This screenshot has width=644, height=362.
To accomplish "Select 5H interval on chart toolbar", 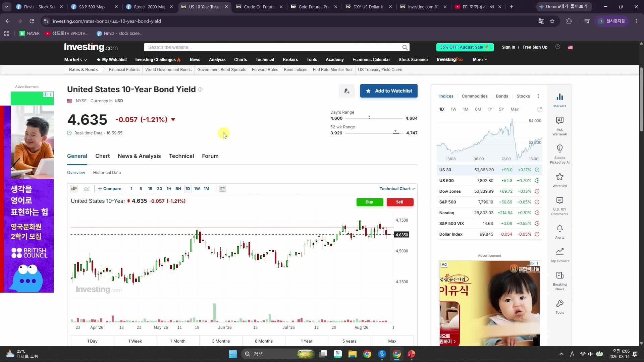I will click(x=178, y=189).
